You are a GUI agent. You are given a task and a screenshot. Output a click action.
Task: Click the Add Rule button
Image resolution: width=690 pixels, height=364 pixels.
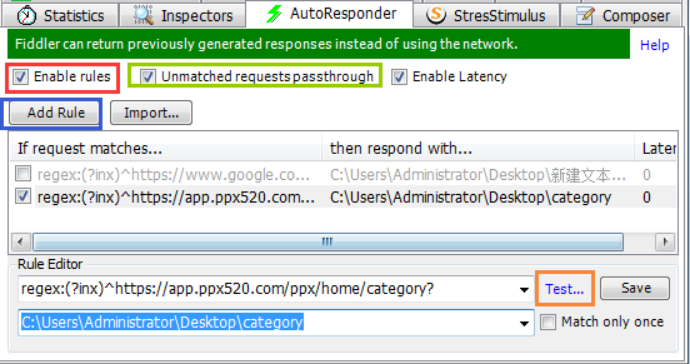click(x=55, y=113)
